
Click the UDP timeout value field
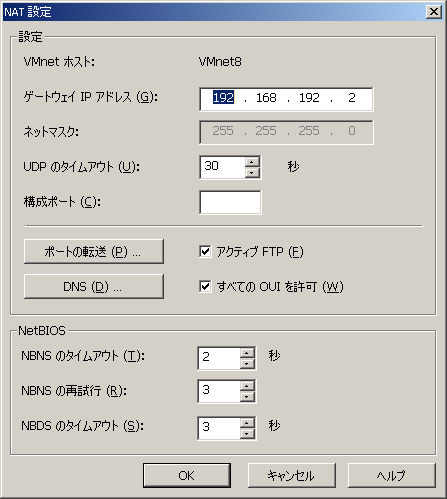click(222, 167)
